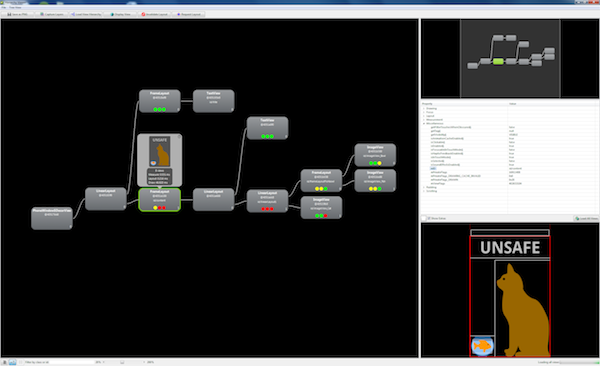Click the Request Layout toolbar button

pyautogui.click(x=189, y=14)
